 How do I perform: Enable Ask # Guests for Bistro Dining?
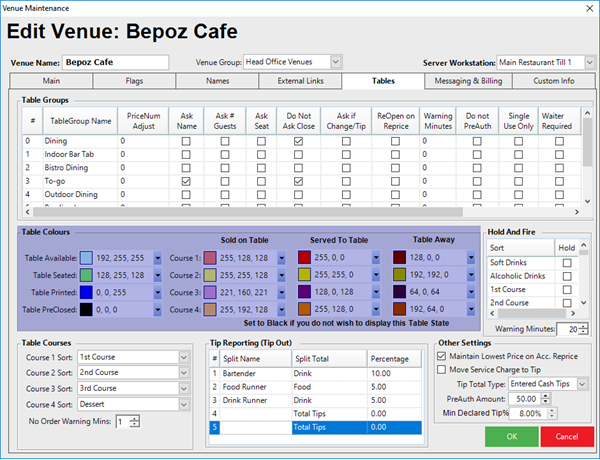pyautogui.click(x=225, y=168)
